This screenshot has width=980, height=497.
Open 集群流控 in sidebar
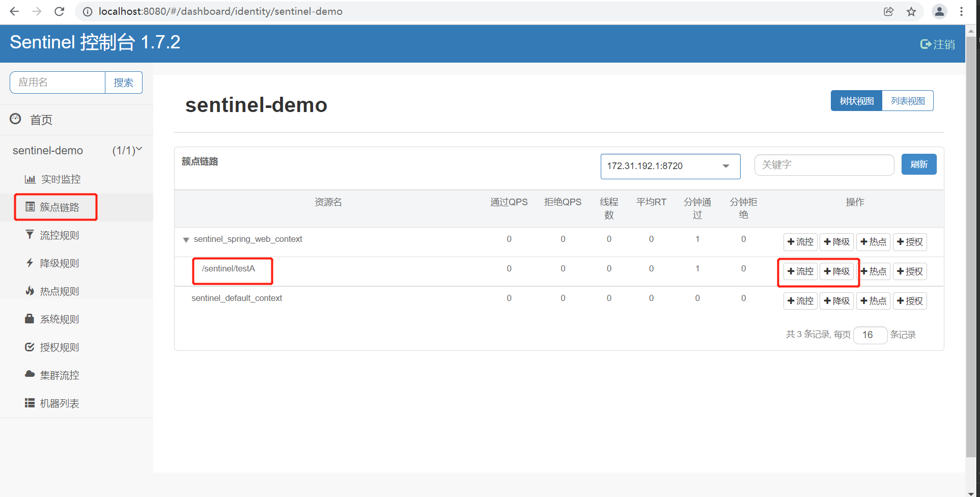click(53, 375)
